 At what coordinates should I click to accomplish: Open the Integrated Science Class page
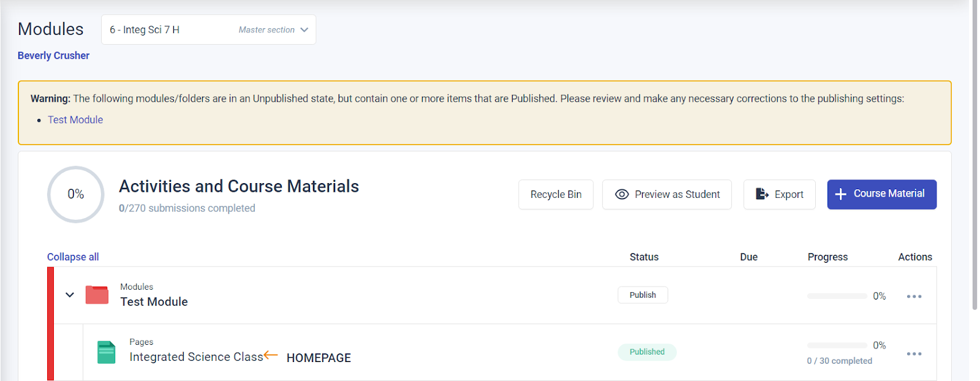tap(196, 357)
